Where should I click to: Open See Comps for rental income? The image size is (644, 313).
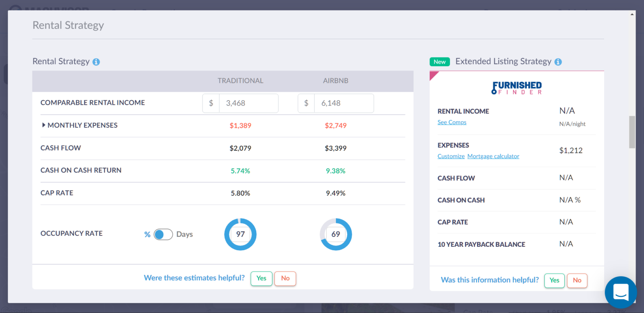pyautogui.click(x=452, y=122)
